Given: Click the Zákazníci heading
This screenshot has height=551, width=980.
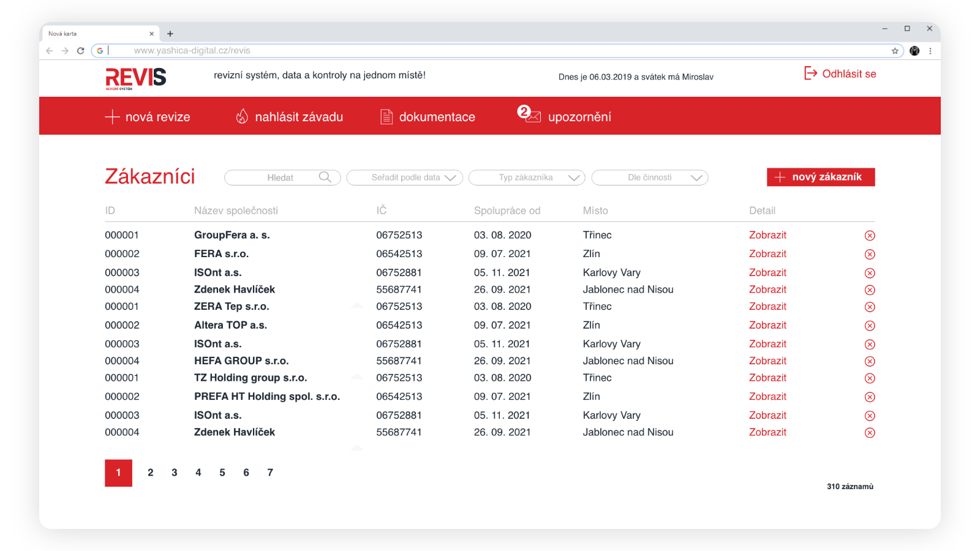Looking at the screenshot, I should tap(150, 176).
